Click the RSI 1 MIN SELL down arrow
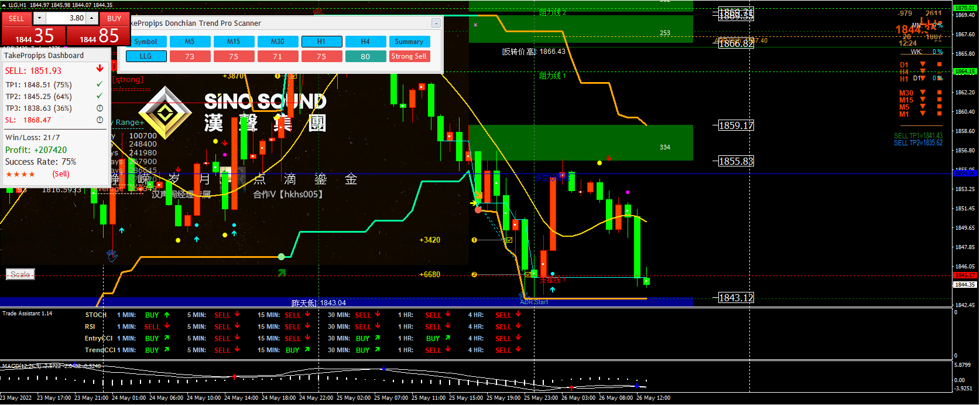 pos(167,326)
